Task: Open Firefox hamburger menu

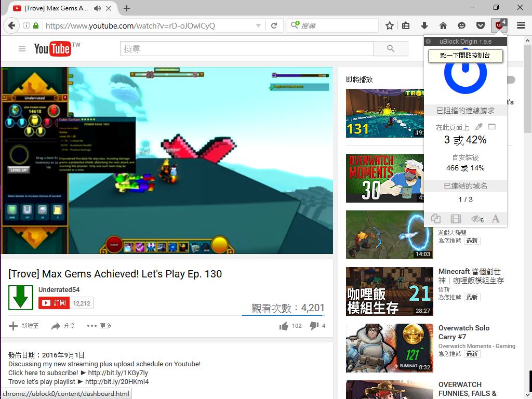Action: tap(521, 25)
